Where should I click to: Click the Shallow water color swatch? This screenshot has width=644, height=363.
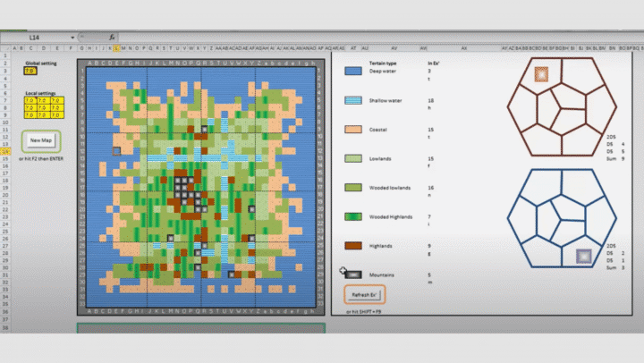[353, 100]
